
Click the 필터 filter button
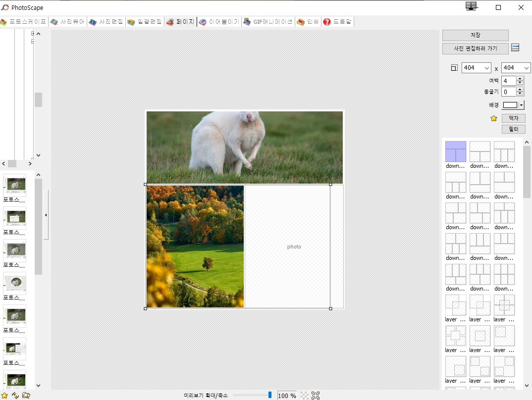[513, 129]
